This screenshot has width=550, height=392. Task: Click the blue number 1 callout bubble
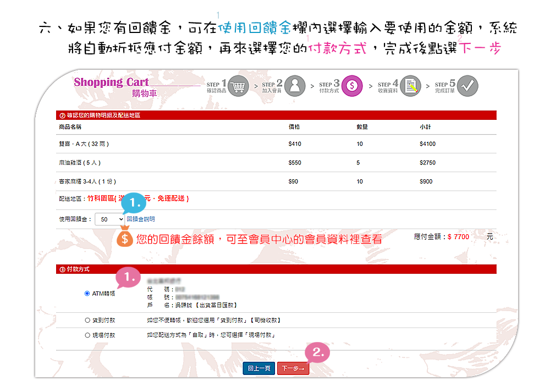[134, 204]
